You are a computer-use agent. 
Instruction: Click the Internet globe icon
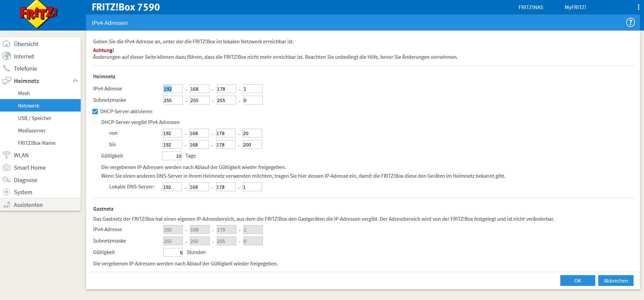point(6,56)
